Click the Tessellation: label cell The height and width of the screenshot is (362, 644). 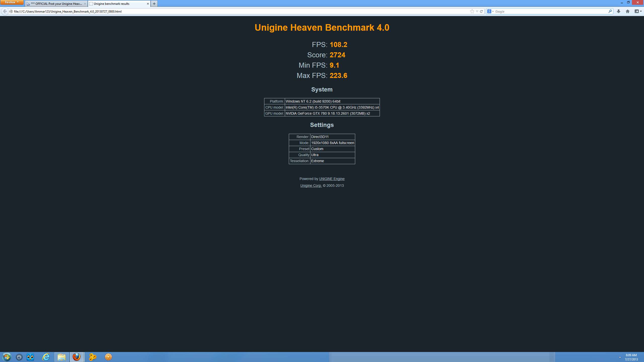[x=299, y=161]
